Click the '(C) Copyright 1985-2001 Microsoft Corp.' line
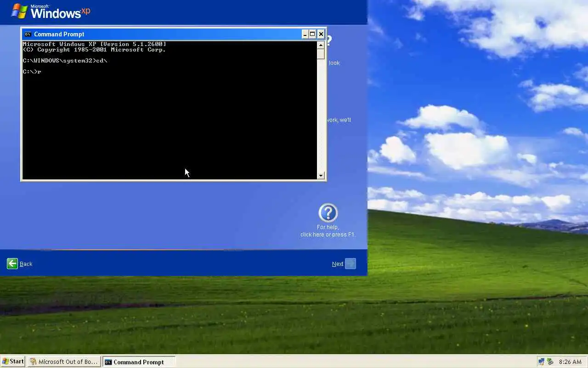The width and height of the screenshot is (588, 368). tap(94, 50)
